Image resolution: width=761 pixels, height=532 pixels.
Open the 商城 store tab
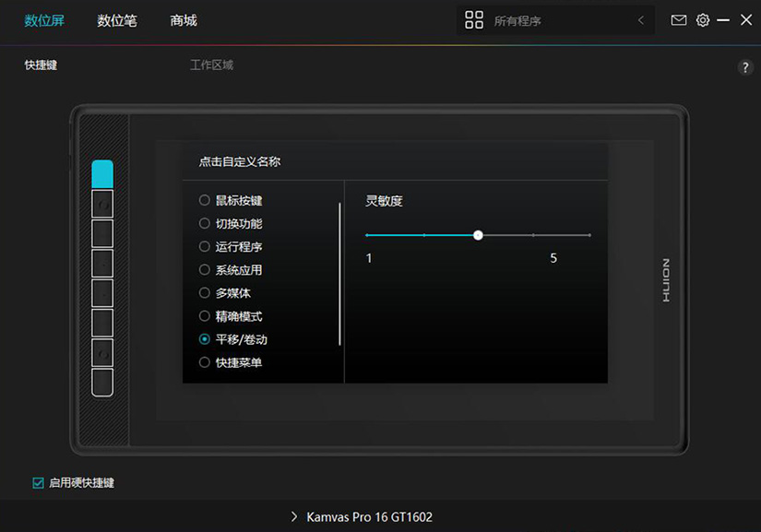point(184,20)
